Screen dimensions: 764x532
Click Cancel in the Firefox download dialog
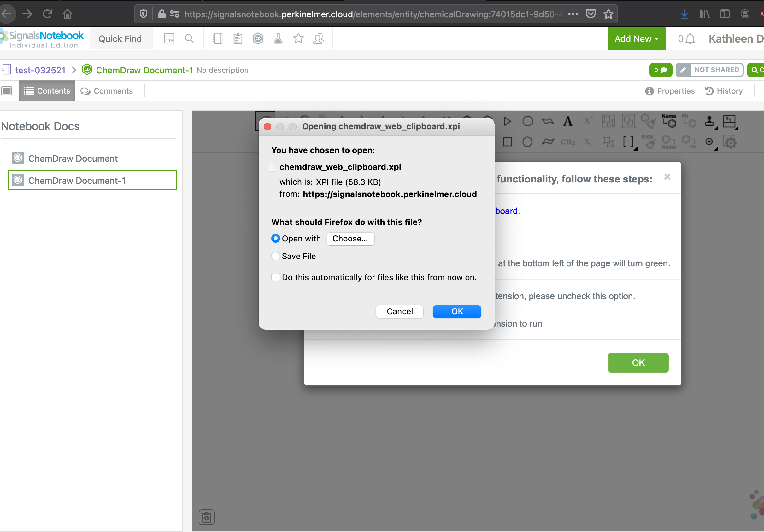click(400, 311)
